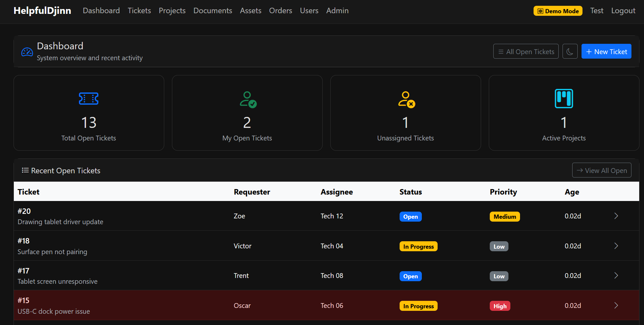
Task: Click the HelpfulDjinn brand logo
Action: (42, 11)
